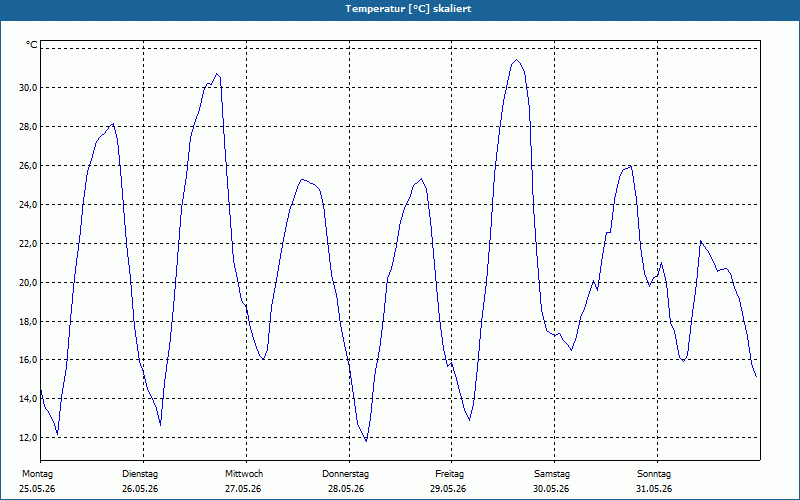Click the chart title 'Temperatur [°C] skaliert'
Screen dimensions: 800x500
point(408,9)
